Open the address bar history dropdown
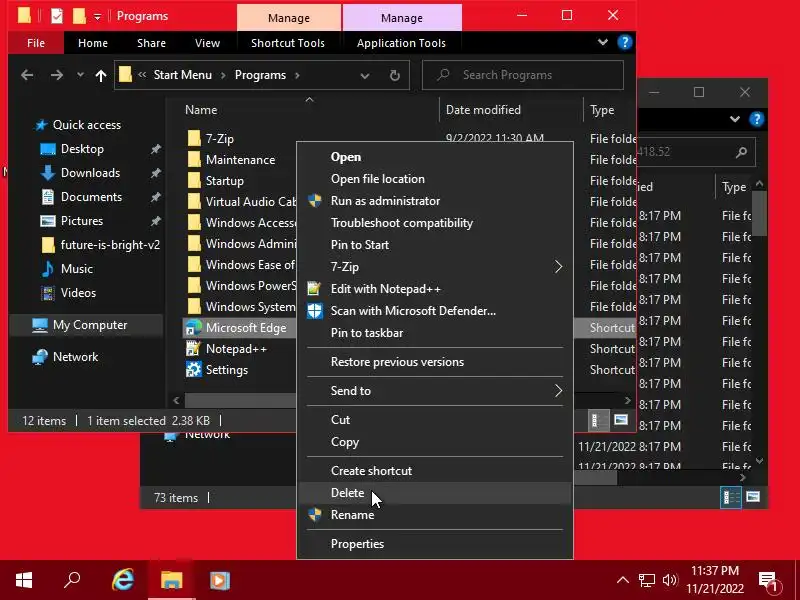 (364, 76)
